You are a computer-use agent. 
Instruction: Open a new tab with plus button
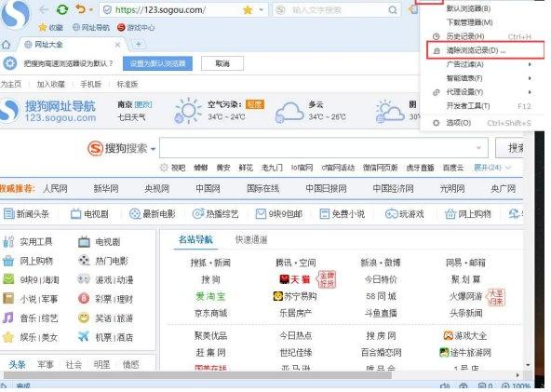click(139, 45)
